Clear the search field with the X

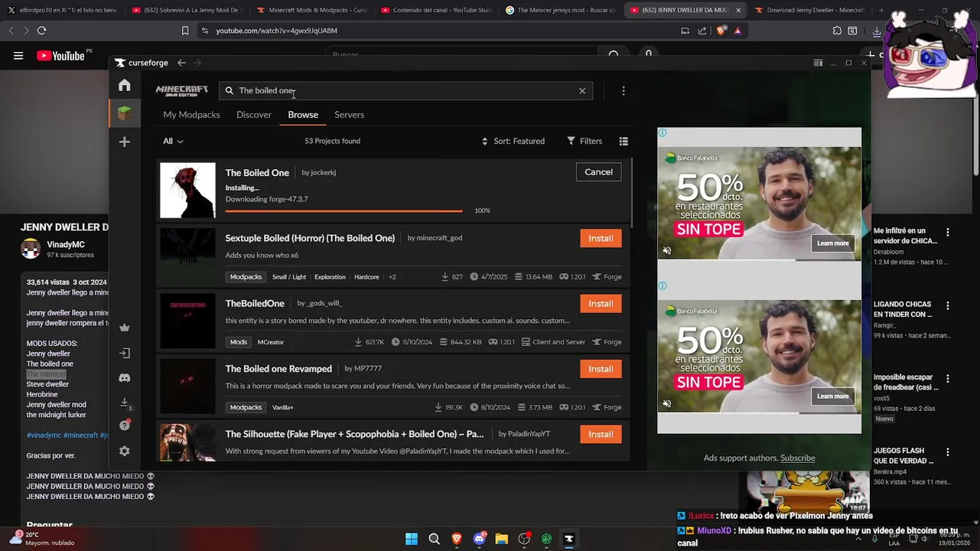(x=582, y=90)
